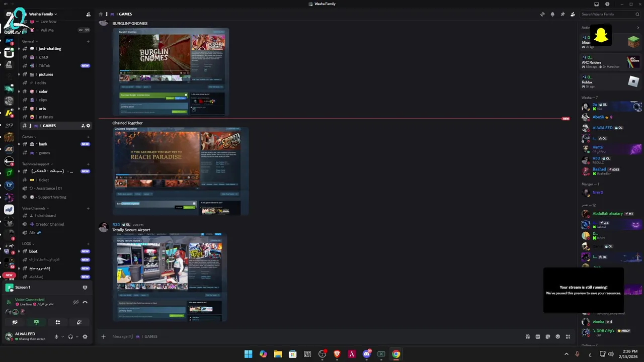Open User Settings gear icon
Viewport: 644px width, 362px height.
click(x=85, y=337)
